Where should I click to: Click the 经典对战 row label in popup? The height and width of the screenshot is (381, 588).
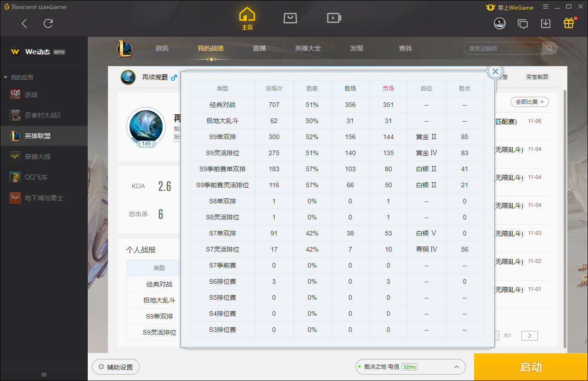[x=222, y=105]
